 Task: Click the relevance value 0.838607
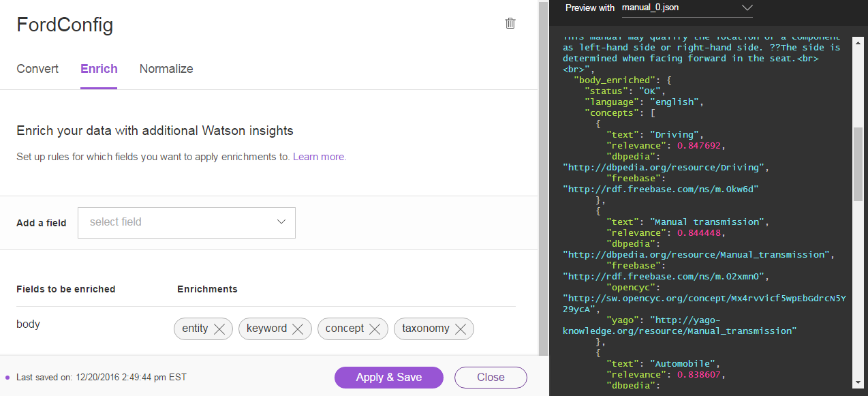698,374
